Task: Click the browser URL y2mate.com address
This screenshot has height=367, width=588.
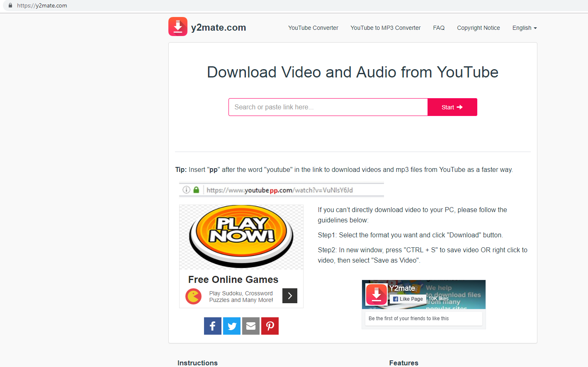Action: pyautogui.click(x=42, y=5)
